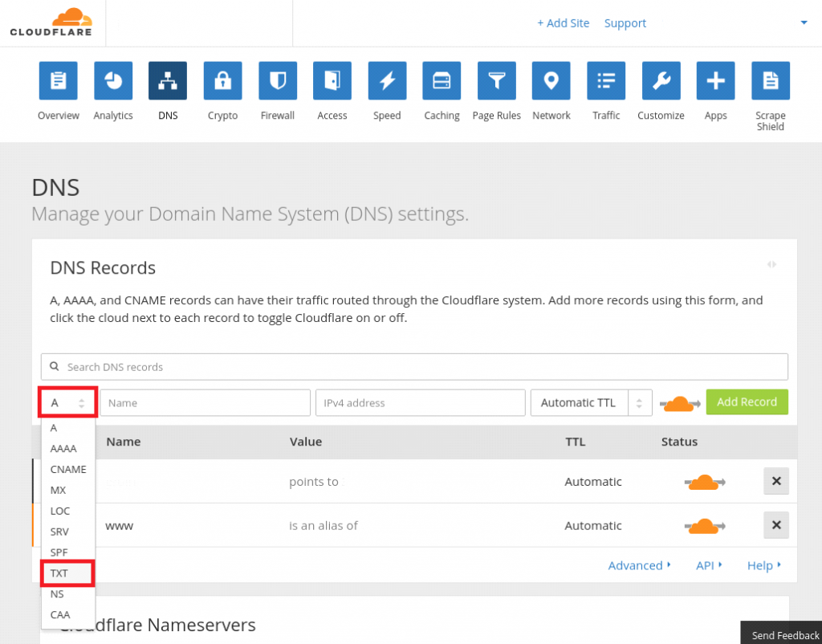Click the Automatic TTL of www record

pyautogui.click(x=593, y=525)
